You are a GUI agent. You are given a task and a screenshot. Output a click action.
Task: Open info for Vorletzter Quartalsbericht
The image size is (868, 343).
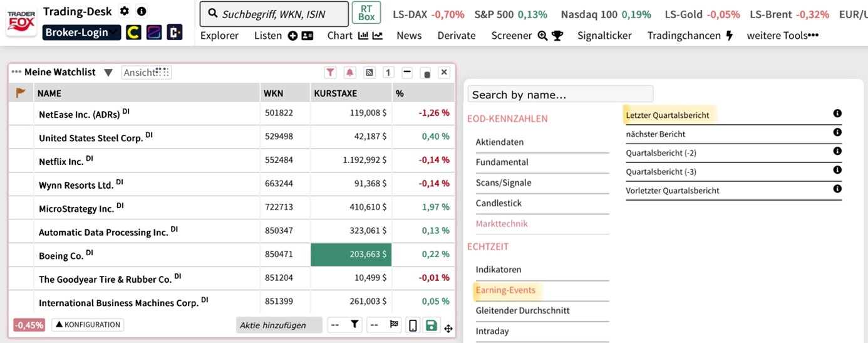point(837,189)
